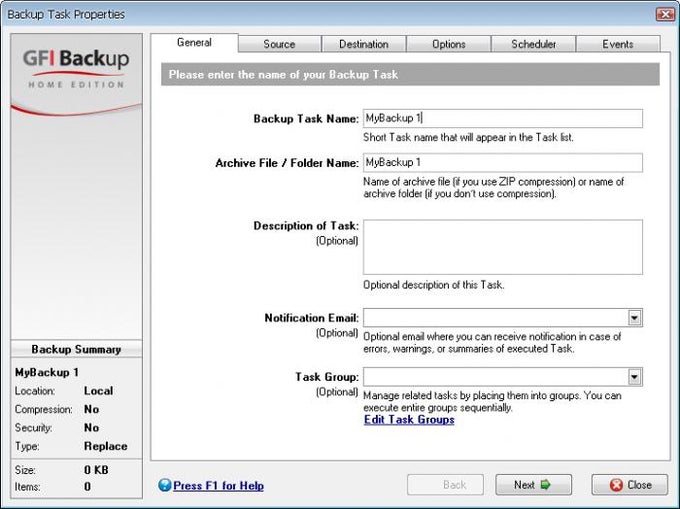Viewport: 680px width, 509px height.
Task: Expand the Notification Email dropdown arrow
Action: tap(634, 318)
